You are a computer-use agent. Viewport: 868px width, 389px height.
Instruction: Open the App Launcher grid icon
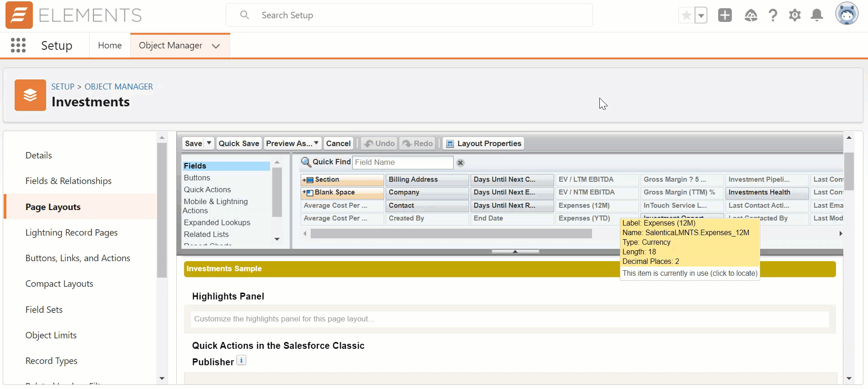pyautogui.click(x=18, y=45)
